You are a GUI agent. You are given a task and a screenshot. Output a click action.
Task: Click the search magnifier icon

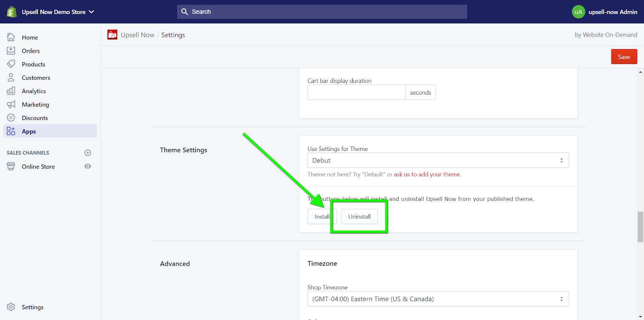[x=185, y=12]
